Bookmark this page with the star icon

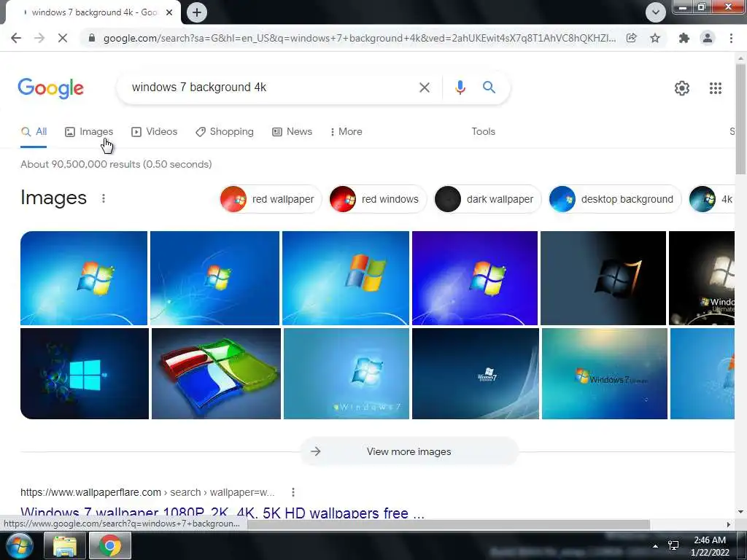click(655, 38)
